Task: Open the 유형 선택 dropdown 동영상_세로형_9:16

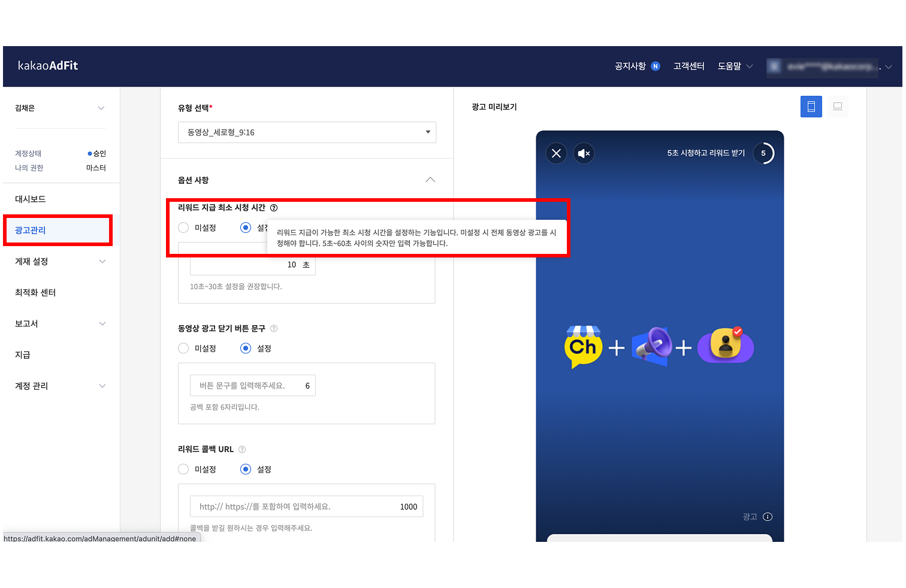Action: point(307,132)
